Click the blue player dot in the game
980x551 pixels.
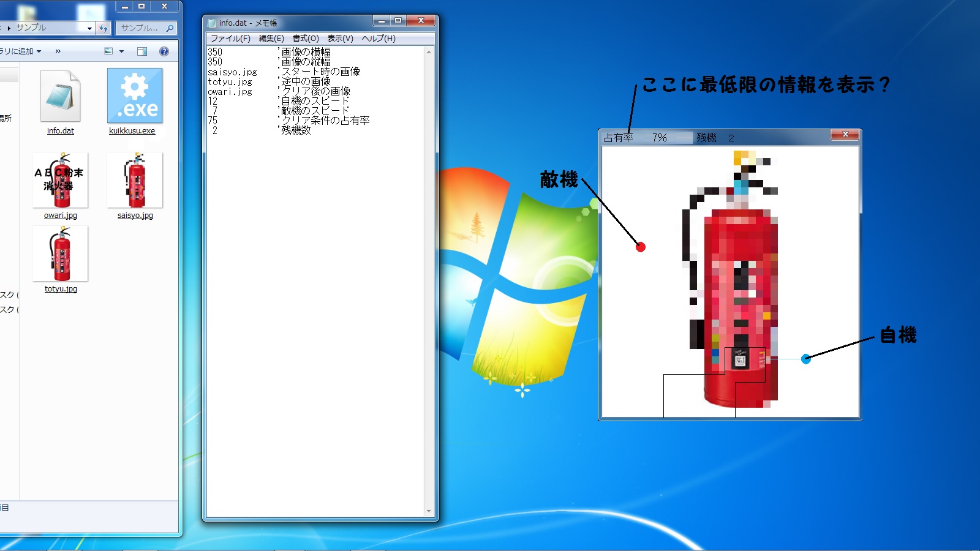(x=806, y=359)
